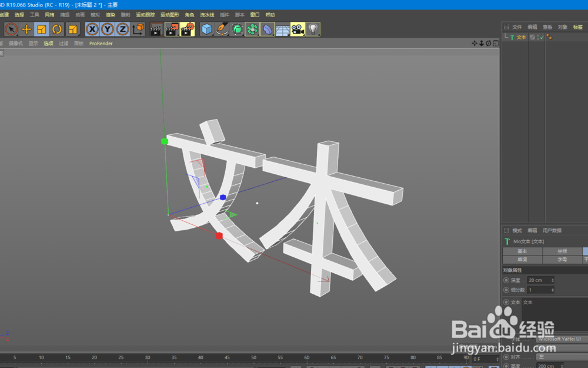Open the Render Settings icon
588x368 pixels.
186,29
